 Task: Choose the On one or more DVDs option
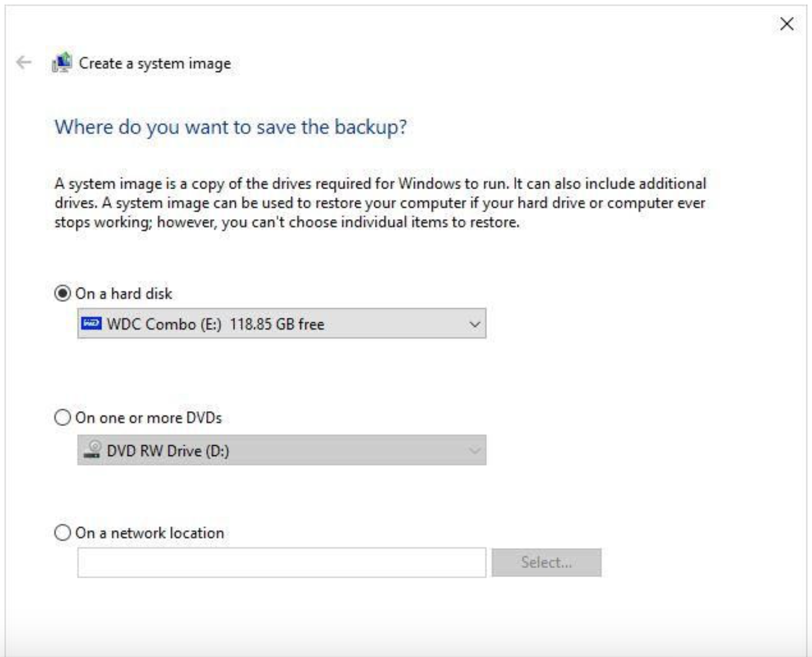click(62, 418)
